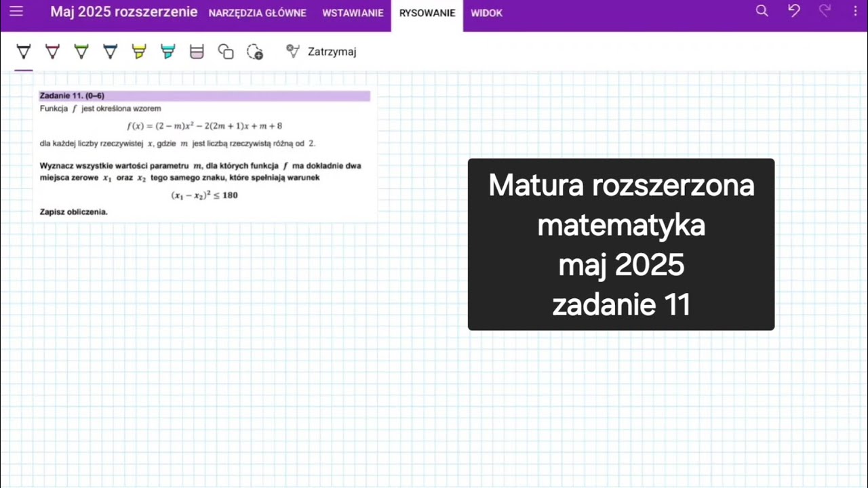This screenshot has height=488, width=868.
Task: Open the more options menu
Action: (854, 12)
